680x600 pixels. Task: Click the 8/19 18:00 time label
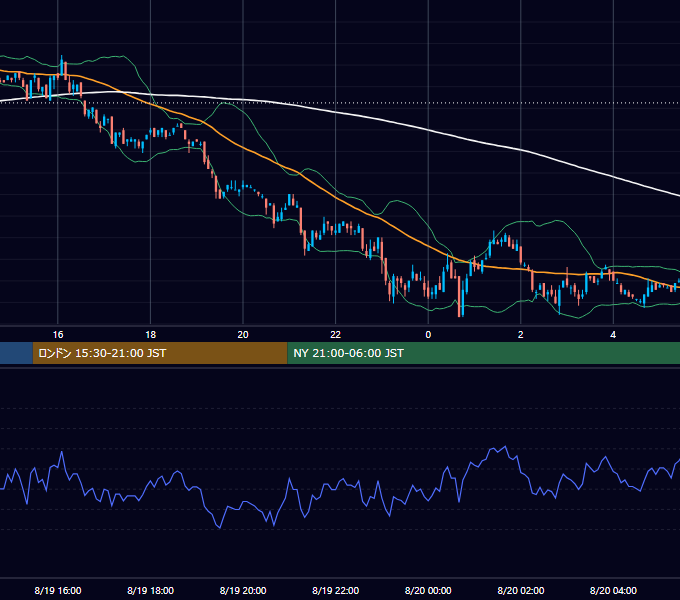pos(150,590)
